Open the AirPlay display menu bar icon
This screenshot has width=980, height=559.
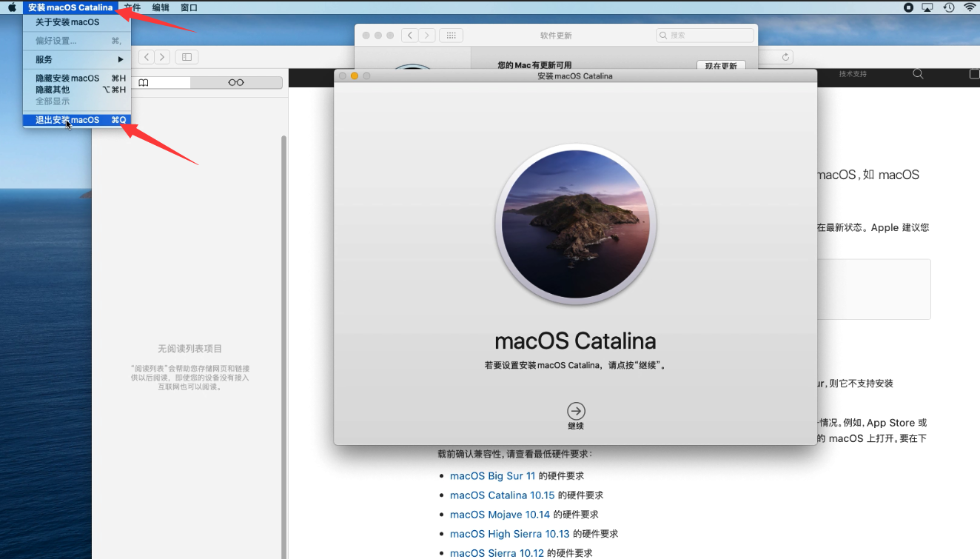(928, 7)
